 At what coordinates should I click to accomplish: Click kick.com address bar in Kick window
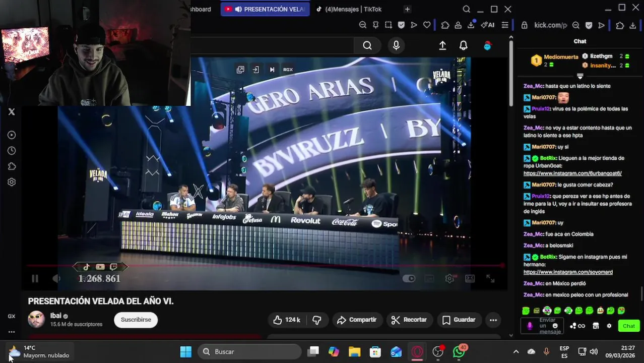pos(550,25)
